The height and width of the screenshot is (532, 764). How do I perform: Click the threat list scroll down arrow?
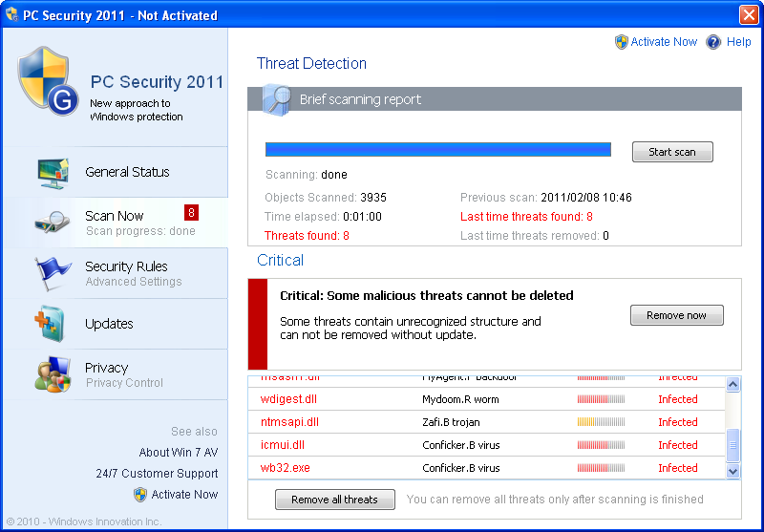point(732,471)
